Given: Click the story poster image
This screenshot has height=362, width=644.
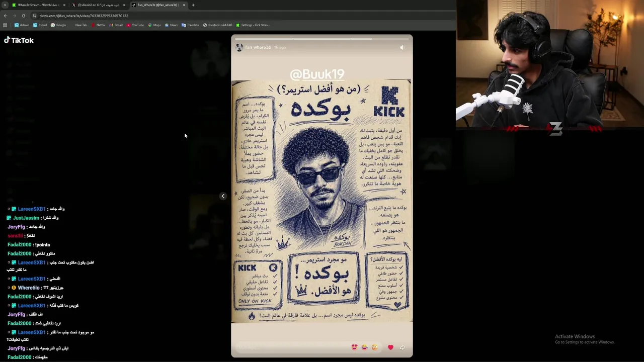Looking at the screenshot, I should point(321,201).
